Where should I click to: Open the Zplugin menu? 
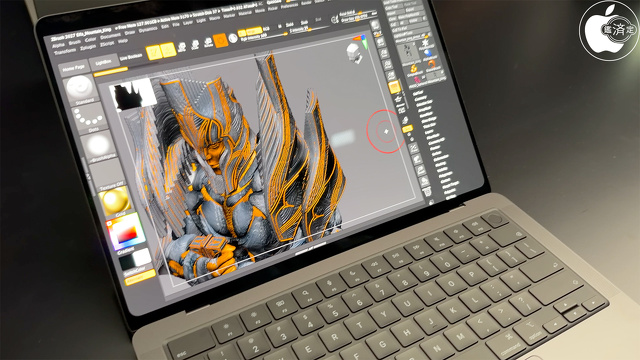(x=88, y=48)
